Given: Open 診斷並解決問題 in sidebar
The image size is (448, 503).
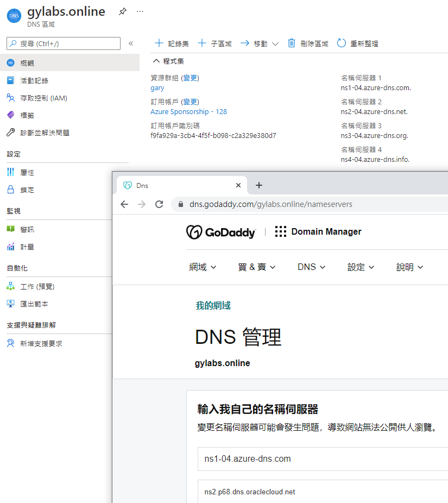Looking at the screenshot, I should tap(45, 133).
